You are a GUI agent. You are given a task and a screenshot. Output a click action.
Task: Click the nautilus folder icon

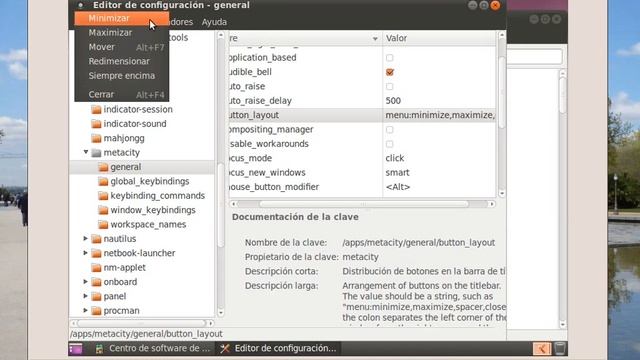(96, 239)
